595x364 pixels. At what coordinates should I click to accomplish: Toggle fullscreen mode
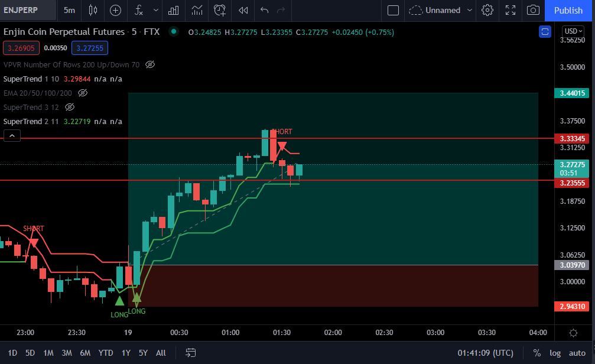tap(511, 10)
